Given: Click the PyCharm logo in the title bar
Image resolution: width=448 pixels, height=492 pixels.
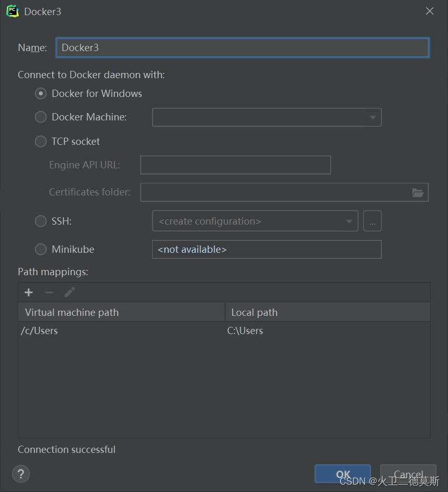Looking at the screenshot, I should coord(11,11).
